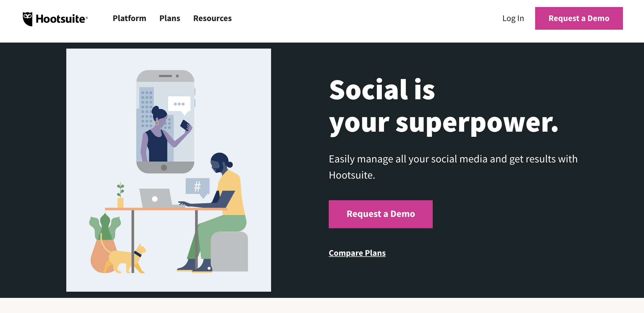Click the smartphone in the illustration
The image size is (644, 313).
(166, 121)
